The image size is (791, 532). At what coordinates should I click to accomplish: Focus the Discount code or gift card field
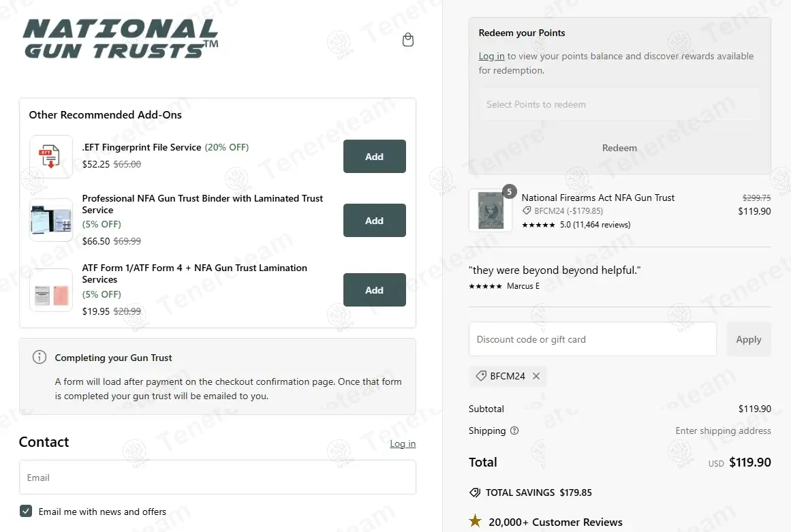tap(592, 339)
